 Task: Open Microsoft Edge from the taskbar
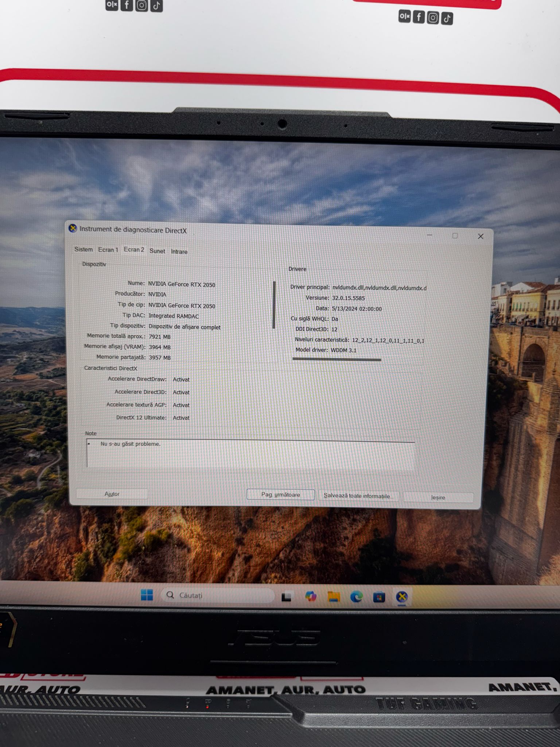356,597
